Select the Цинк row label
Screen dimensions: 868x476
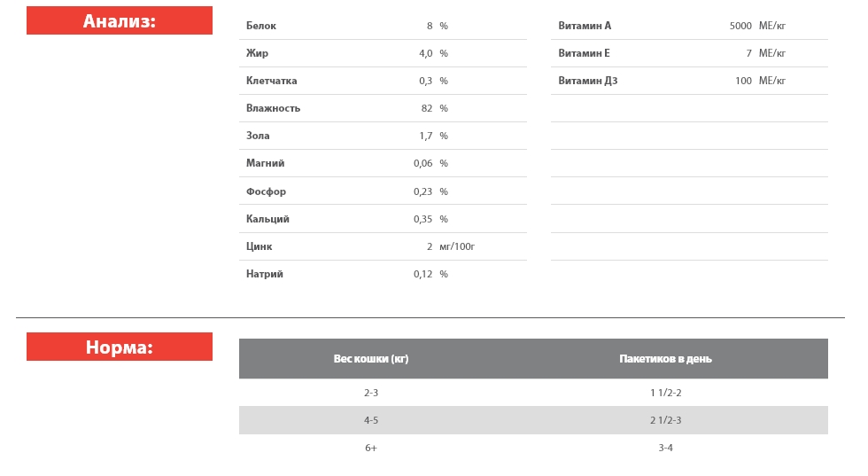point(259,247)
